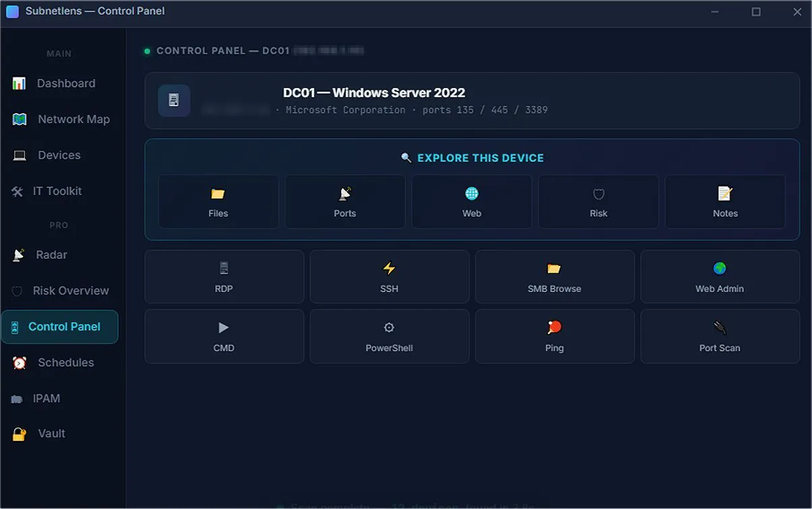The height and width of the screenshot is (509, 812).
Task: Launch PowerShell action
Action: (389, 337)
